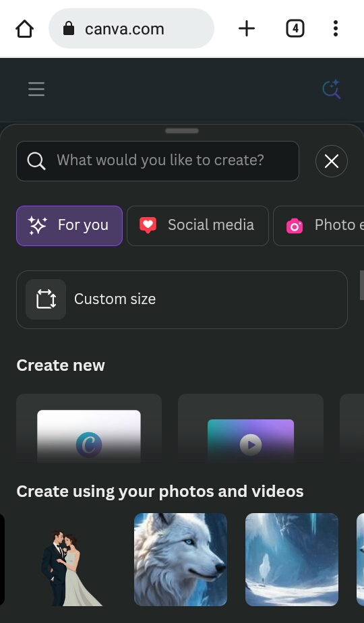
Task: Click the search magnifier icon
Action: [x=36, y=161]
